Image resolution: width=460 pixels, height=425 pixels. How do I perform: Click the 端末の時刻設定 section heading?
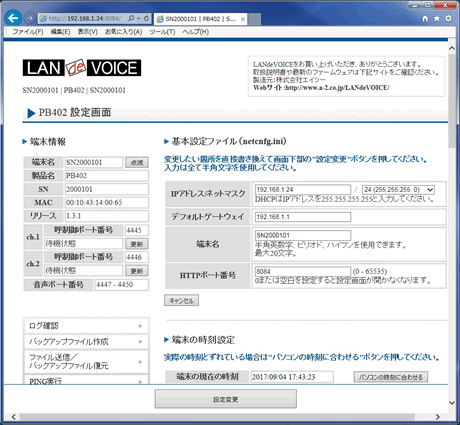(x=203, y=340)
